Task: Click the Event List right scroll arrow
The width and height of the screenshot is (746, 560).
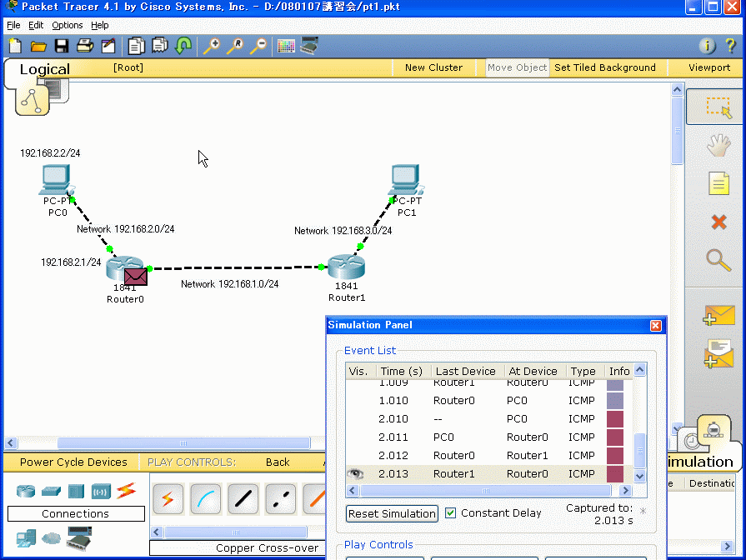Action: point(625,491)
